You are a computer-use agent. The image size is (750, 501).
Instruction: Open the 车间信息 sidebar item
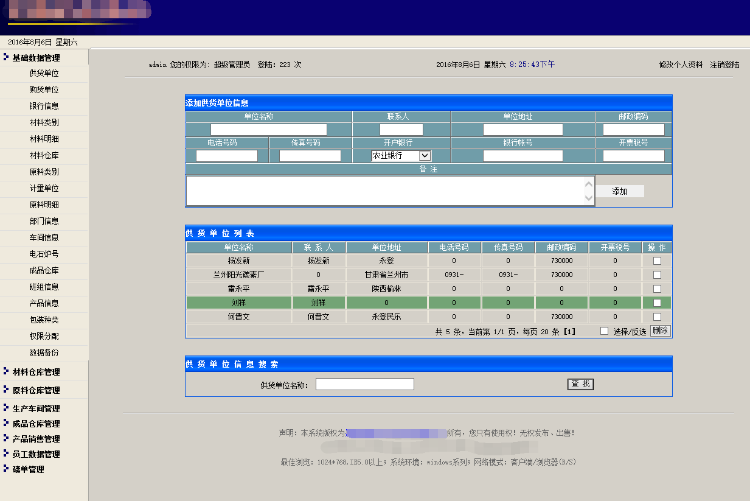point(44,237)
